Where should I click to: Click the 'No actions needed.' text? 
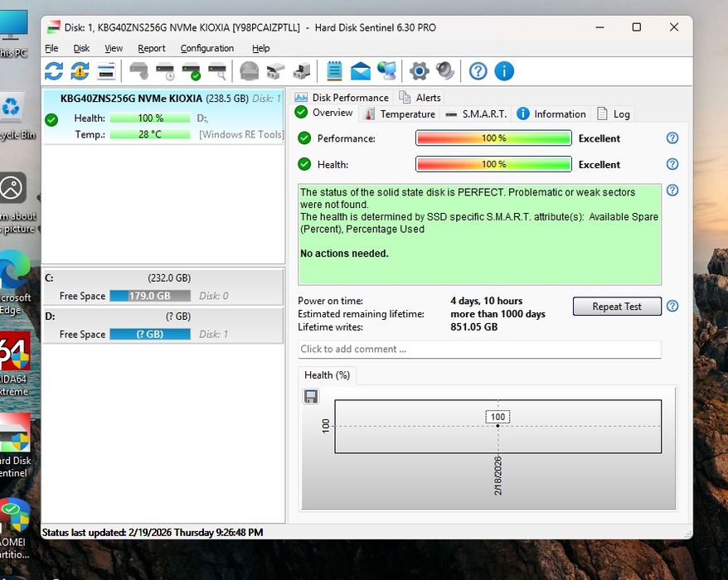coord(344,254)
